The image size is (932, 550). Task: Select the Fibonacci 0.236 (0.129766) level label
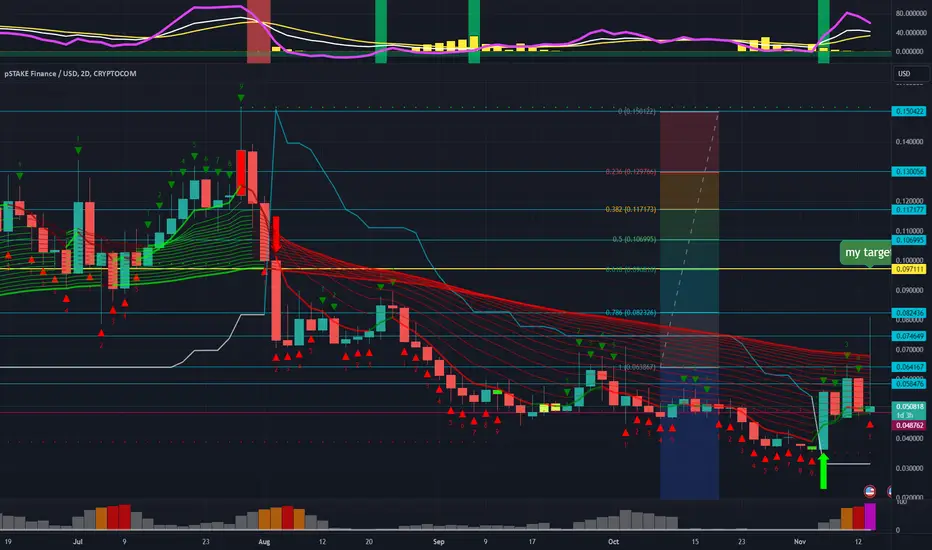(x=631, y=172)
